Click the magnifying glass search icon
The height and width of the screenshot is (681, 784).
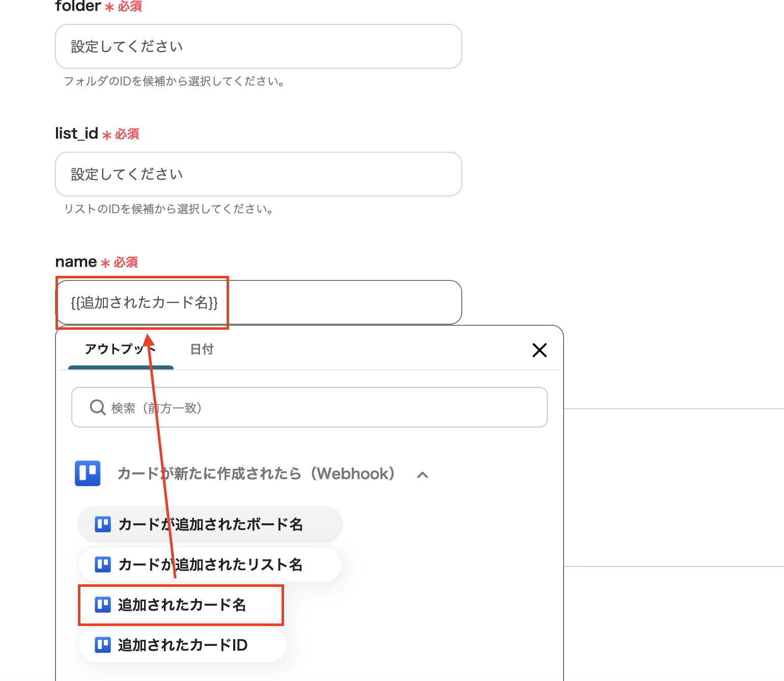coord(97,407)
